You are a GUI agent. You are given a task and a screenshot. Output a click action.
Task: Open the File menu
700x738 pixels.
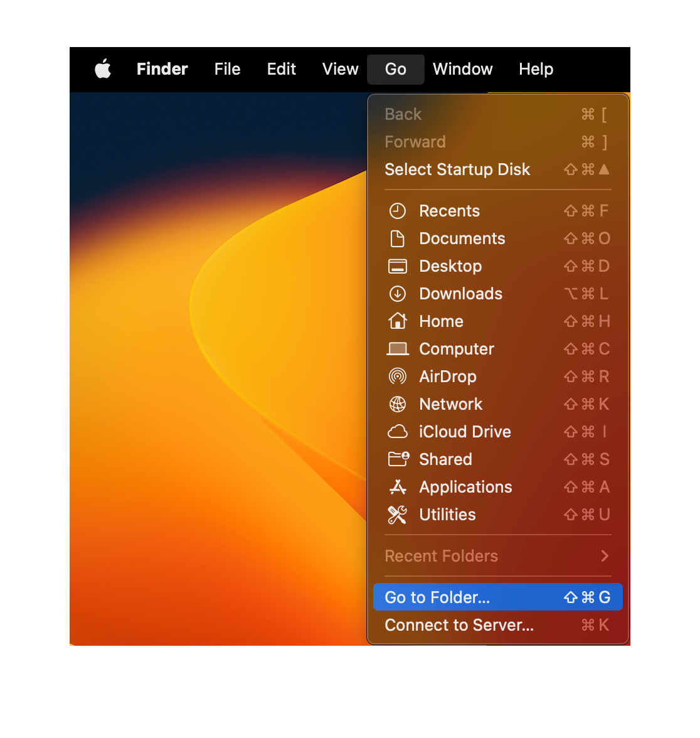coord(227,69)
